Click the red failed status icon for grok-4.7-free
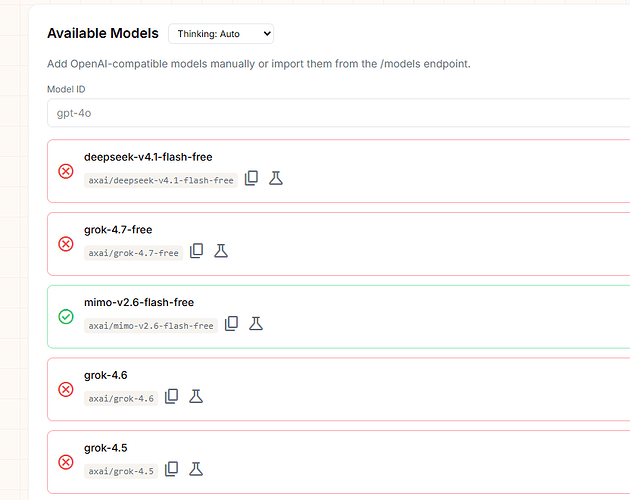The height and width of the screenshot is (500, 630). click(66, 244)
